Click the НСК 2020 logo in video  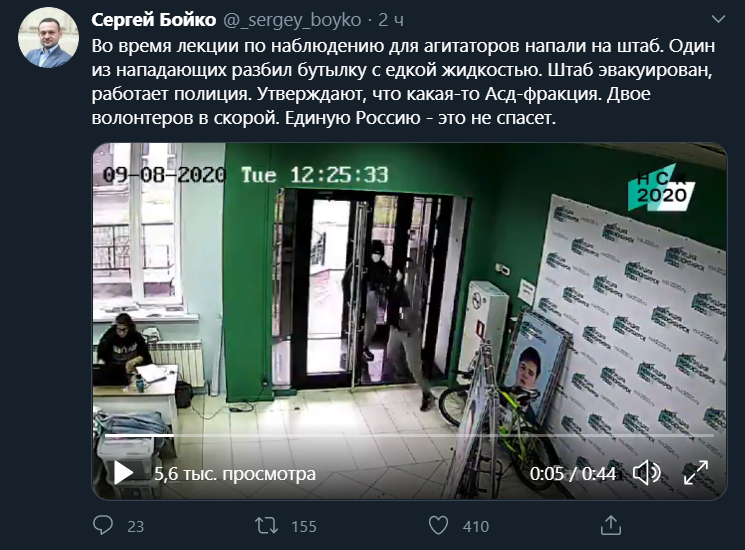[x=661, y=188]
